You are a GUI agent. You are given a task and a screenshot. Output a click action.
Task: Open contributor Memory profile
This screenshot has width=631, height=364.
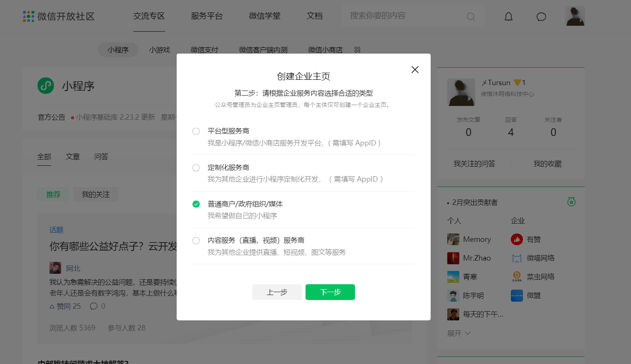tap(477, 239)
